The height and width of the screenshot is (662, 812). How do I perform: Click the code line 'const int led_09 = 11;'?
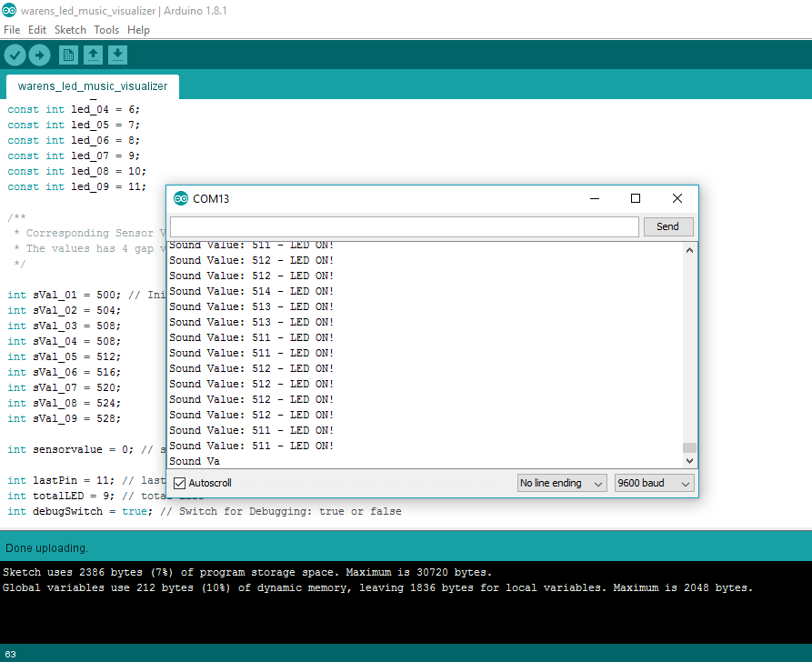tap(76, 186)
